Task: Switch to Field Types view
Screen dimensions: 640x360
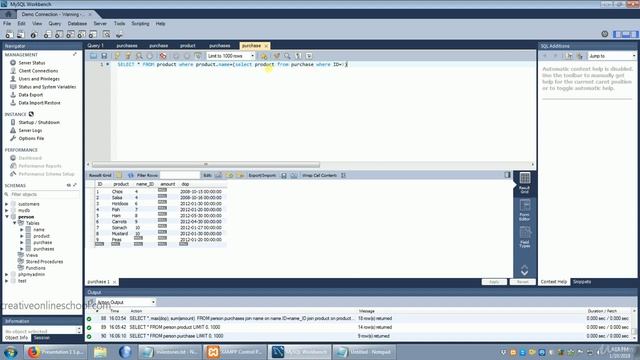Action: (x=524, y=237)
